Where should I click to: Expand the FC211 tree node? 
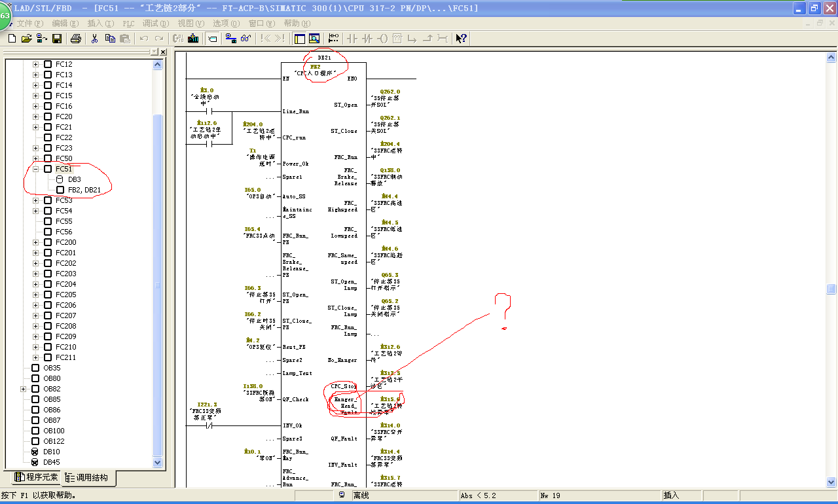click(x=35, y=357)
